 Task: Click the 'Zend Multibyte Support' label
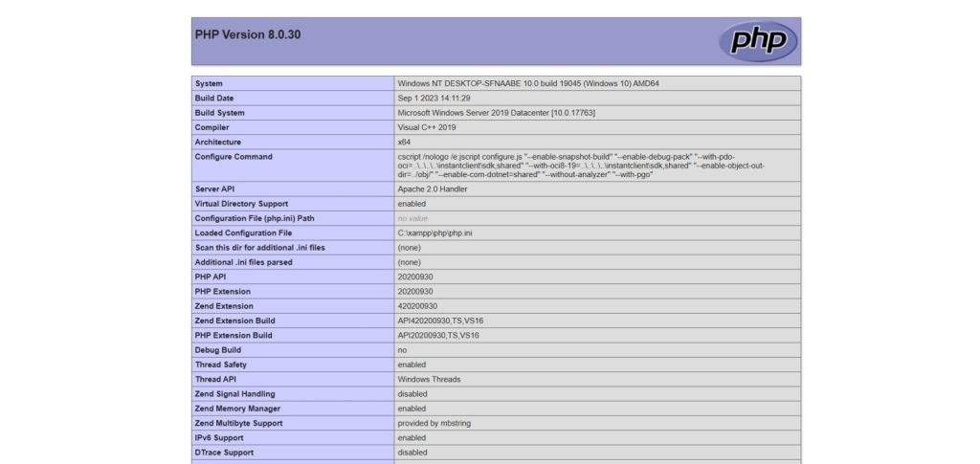tap(238, 424)
